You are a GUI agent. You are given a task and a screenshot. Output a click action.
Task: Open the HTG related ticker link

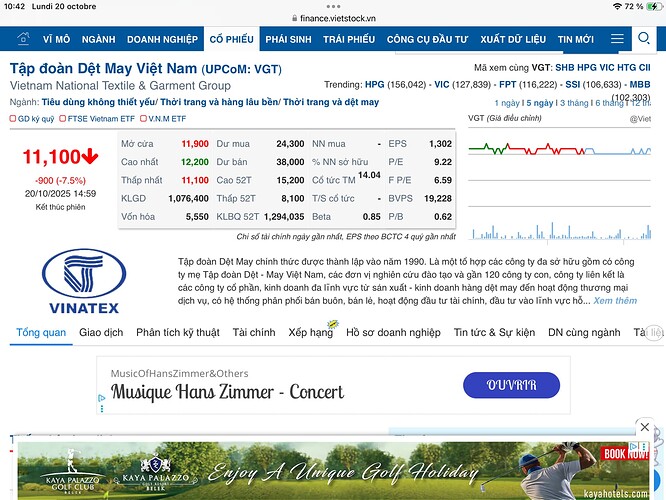pos(626,68)
